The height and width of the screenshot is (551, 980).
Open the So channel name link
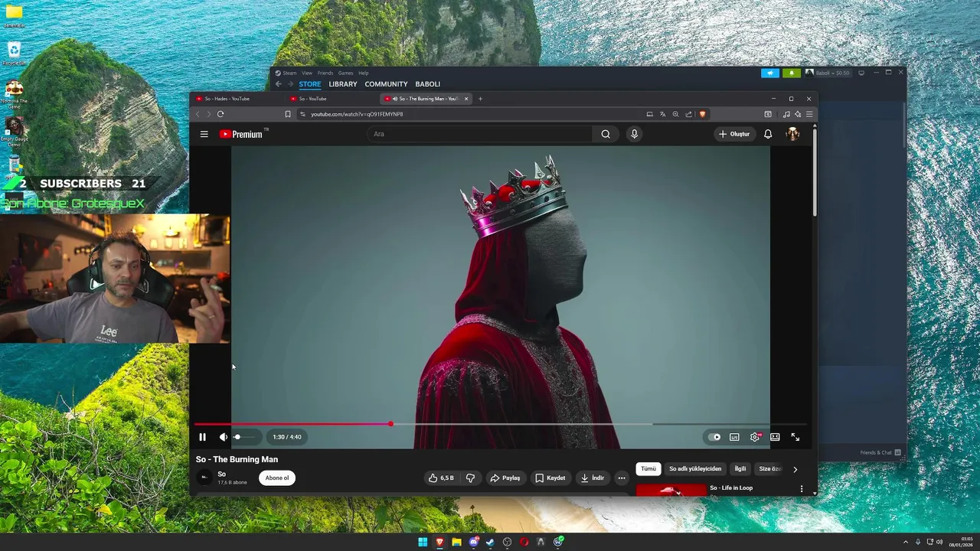click(x=221, y=474)
